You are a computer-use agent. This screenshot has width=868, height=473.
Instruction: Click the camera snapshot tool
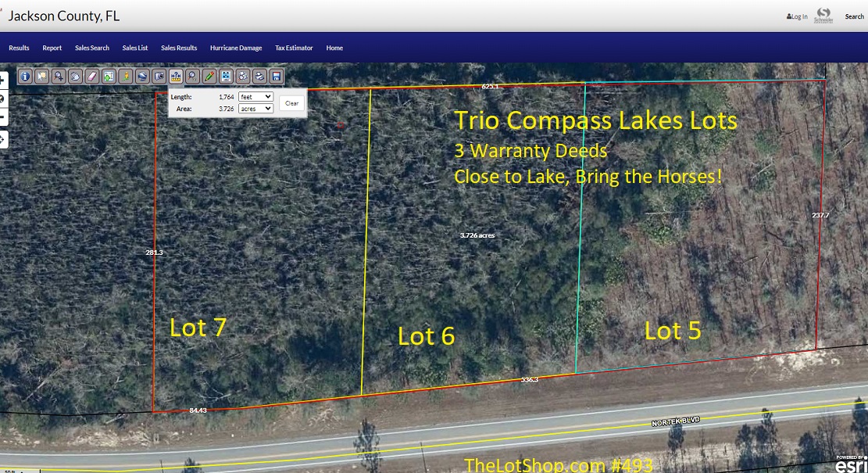click(159, 77)
